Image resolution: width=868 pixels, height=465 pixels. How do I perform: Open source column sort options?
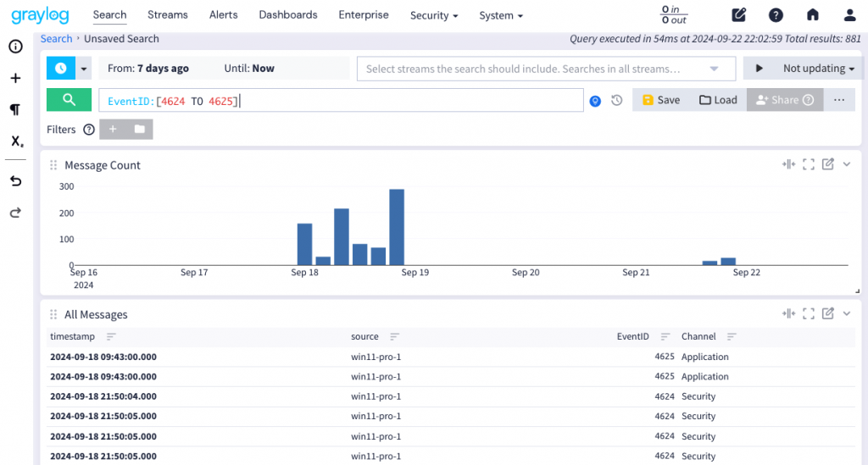coord(395,337)
